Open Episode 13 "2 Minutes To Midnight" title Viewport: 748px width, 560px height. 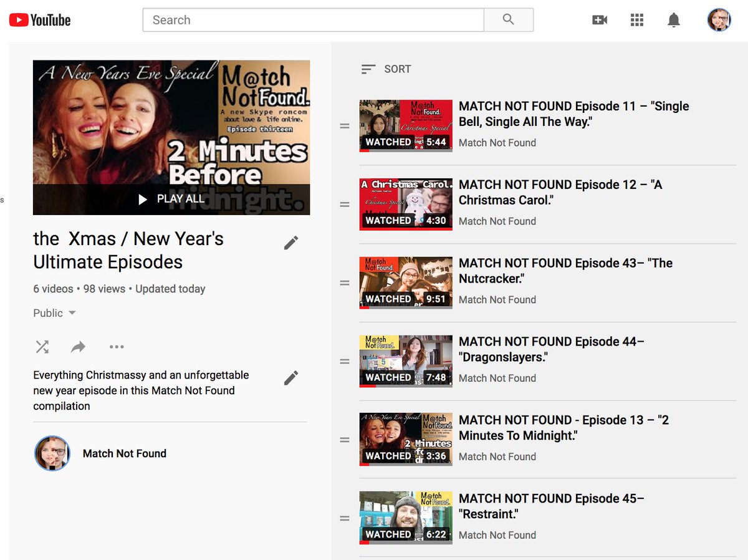point(563,428)
